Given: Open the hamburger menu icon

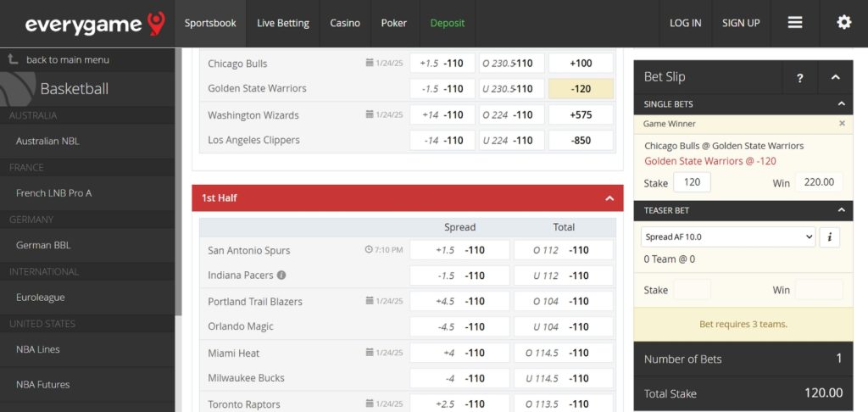Looking at the screenshot, I should pyautogui.click(x=795, y=23).
